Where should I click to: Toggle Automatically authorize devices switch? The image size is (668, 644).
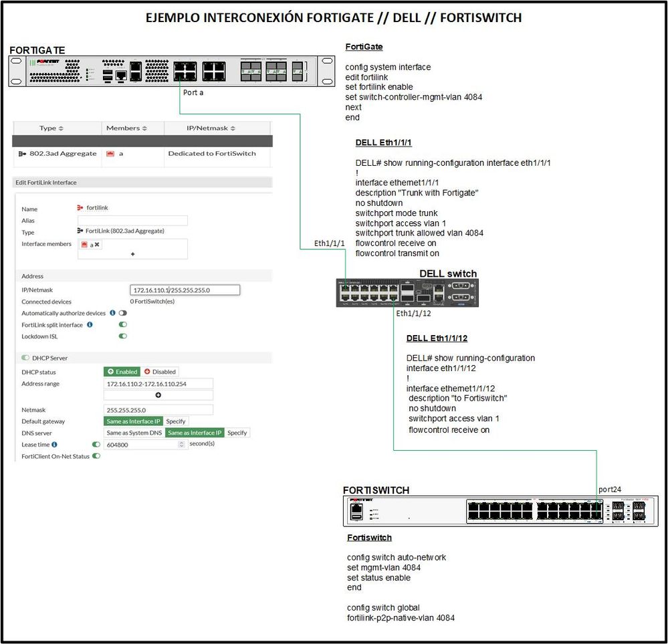[x=123, y=313]
